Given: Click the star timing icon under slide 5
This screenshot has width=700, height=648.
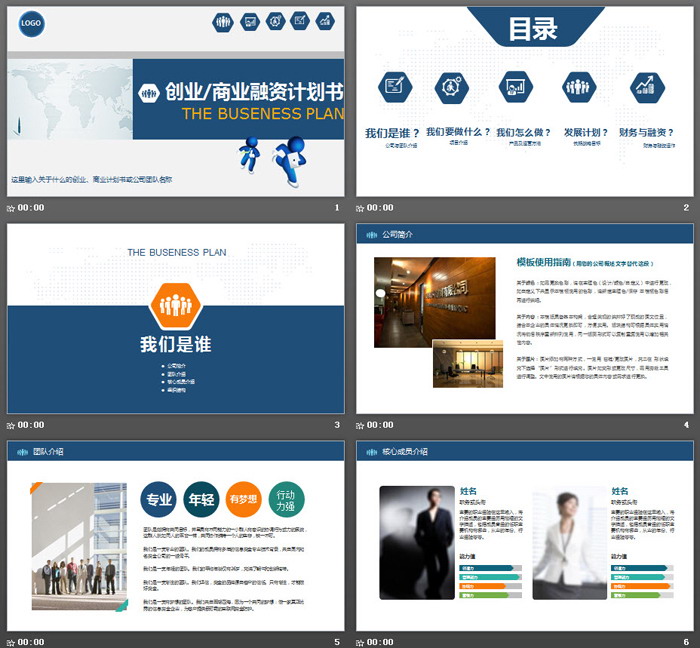Looking at the screenshot, I should [x=11, y=643].
